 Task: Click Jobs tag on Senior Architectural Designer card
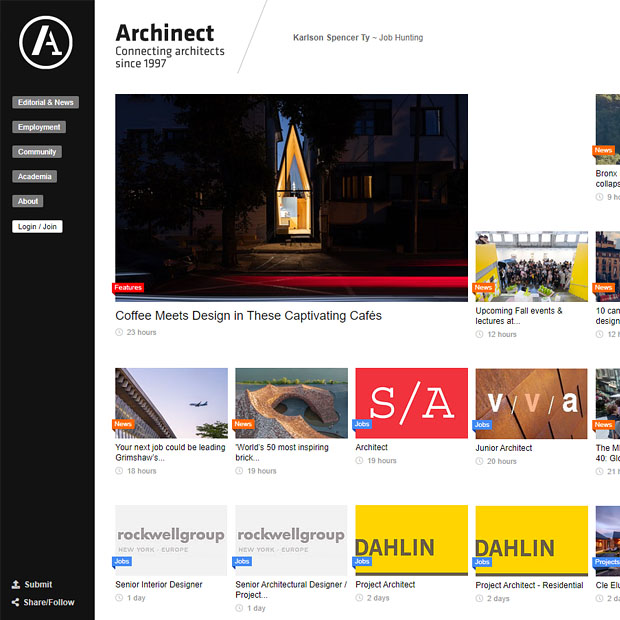tap(242, 561)
